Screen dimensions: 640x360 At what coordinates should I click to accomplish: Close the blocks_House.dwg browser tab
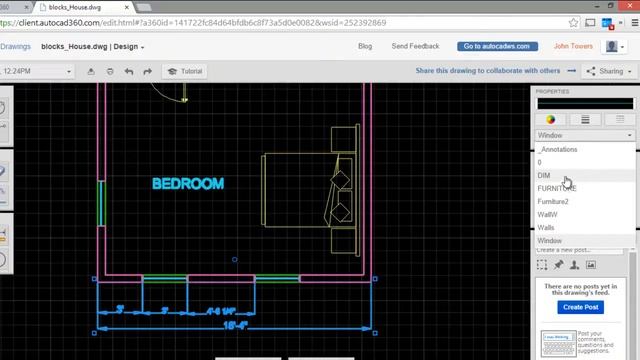coord(127,7)
